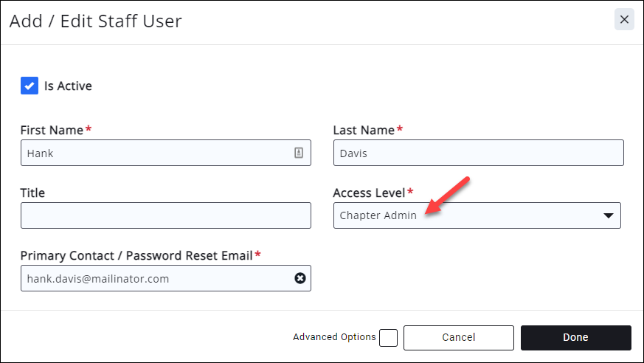Click the Last Name field label
The image size is (644, 363).
[x=364, y=130]
